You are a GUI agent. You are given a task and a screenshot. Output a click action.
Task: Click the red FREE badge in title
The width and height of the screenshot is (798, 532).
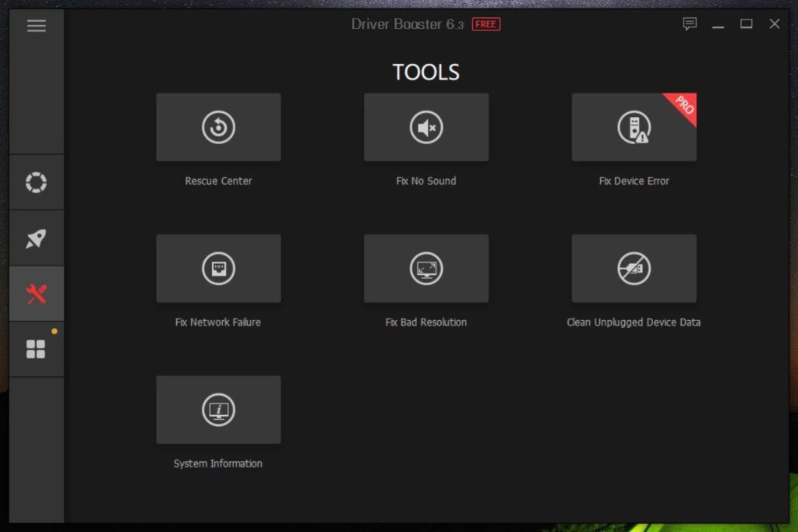click(x=486, y=24)
